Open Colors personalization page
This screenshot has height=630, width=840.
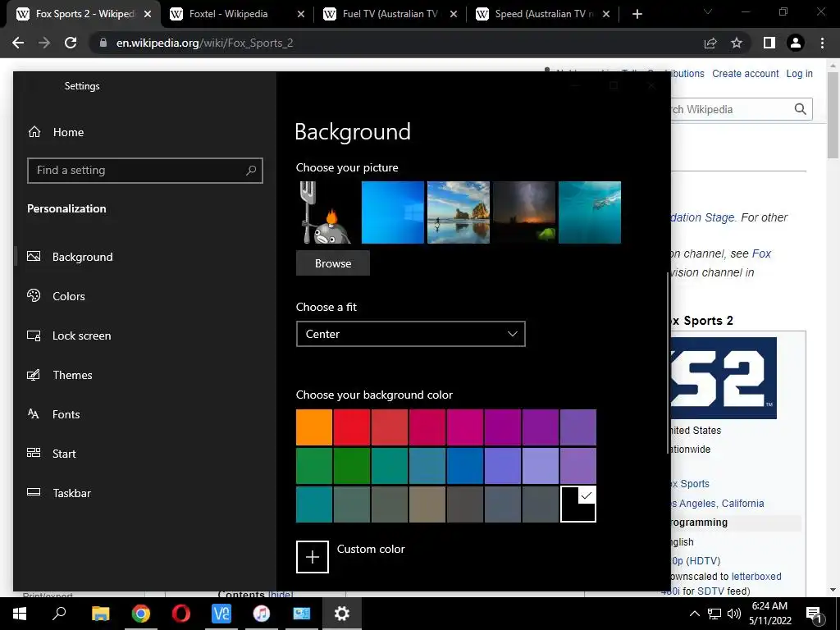point(69,296)
